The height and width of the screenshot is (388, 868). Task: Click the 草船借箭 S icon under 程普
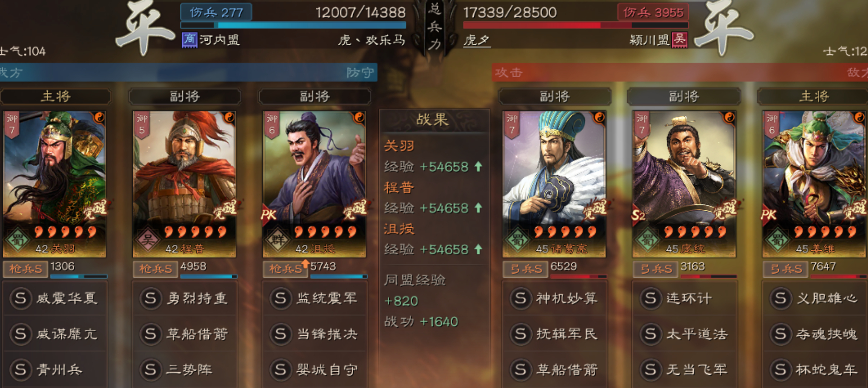coord(150,334)
